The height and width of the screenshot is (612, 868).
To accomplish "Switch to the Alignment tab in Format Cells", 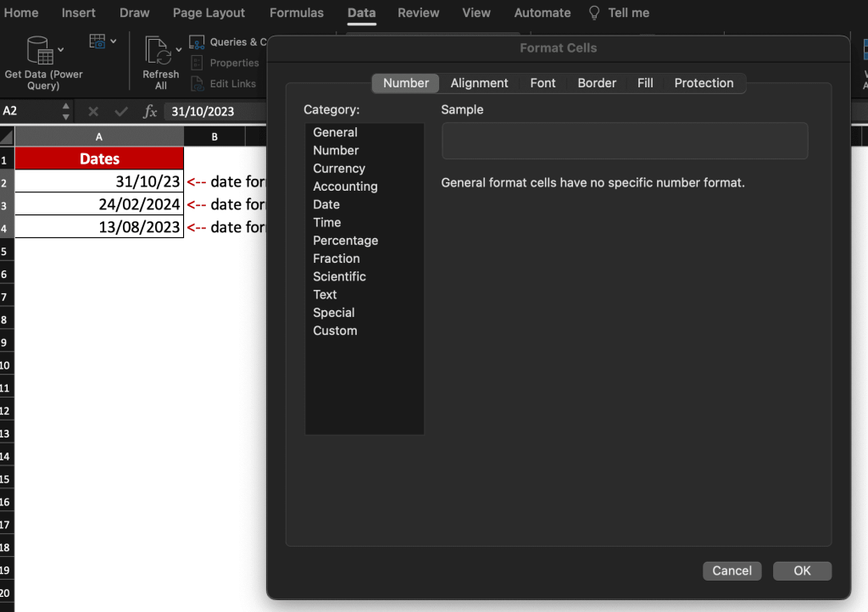I will [x=479, y=83].
